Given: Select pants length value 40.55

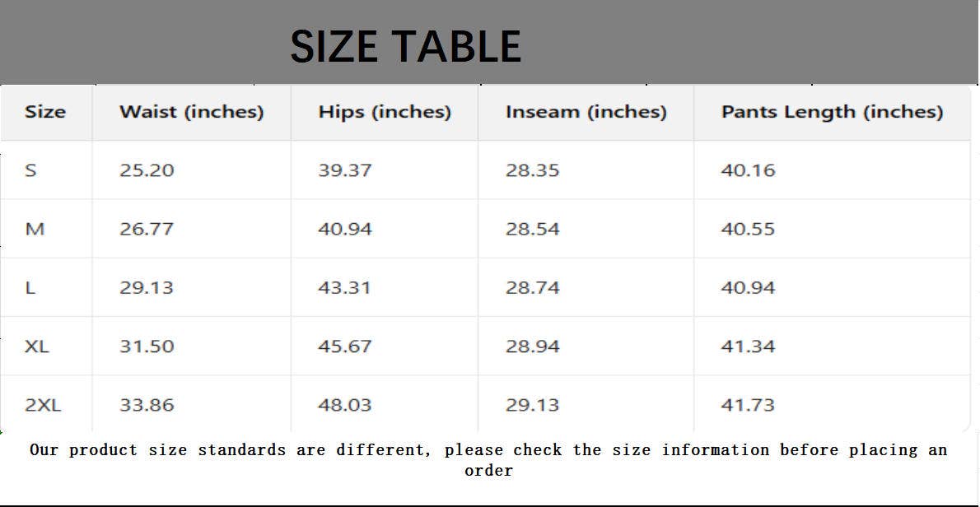Looking at the screenshot, I should pos(748,229).
